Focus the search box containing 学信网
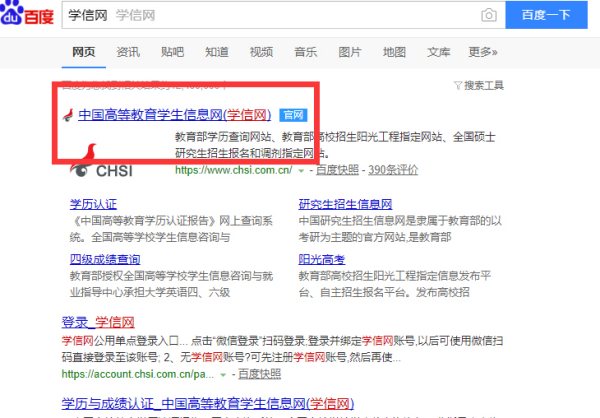 tap(283, 15)
